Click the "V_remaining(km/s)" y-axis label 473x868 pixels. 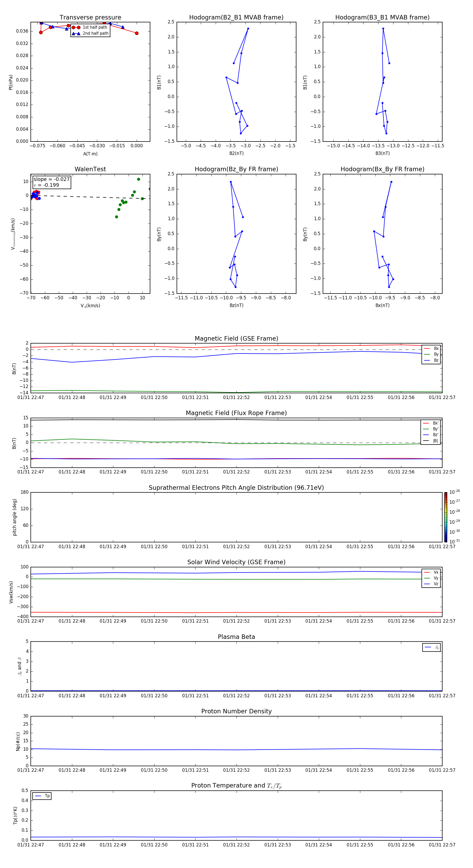13,234
